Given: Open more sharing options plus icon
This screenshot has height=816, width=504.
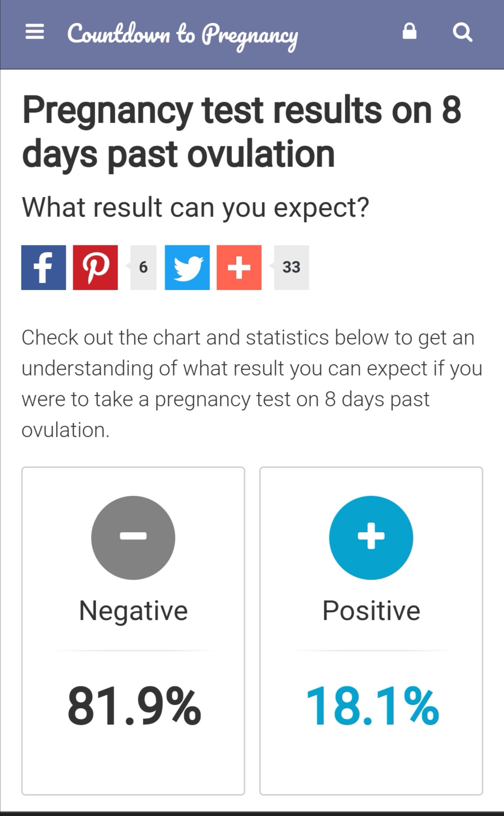Looking at the screenshot, I should coord(239,267).
